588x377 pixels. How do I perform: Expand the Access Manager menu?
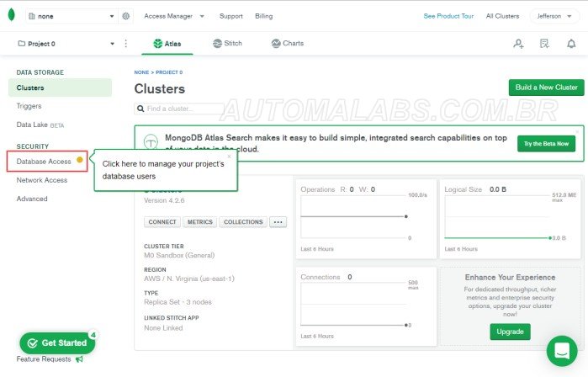tap(174, 16)
